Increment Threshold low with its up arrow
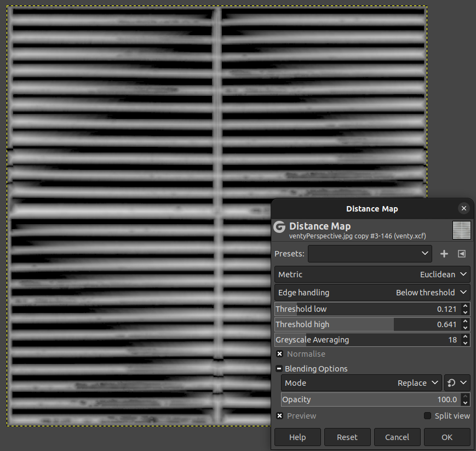The image size is (476, 451). (465, 306)
